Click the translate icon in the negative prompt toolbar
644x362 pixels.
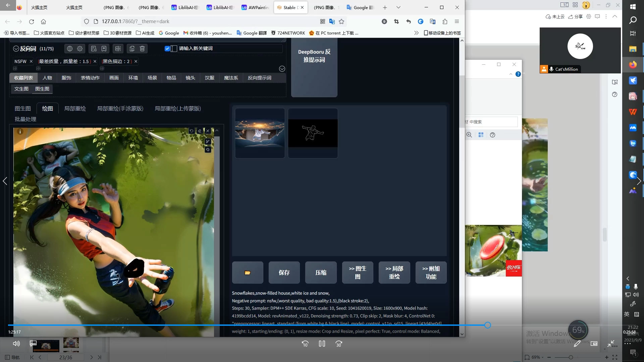pyautogui.click(x=118, y=49)
